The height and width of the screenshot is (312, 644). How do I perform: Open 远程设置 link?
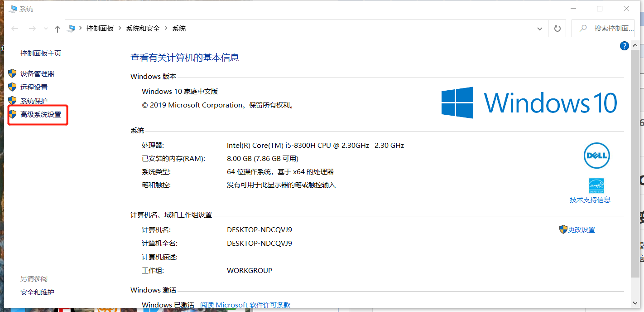[34, 87]
